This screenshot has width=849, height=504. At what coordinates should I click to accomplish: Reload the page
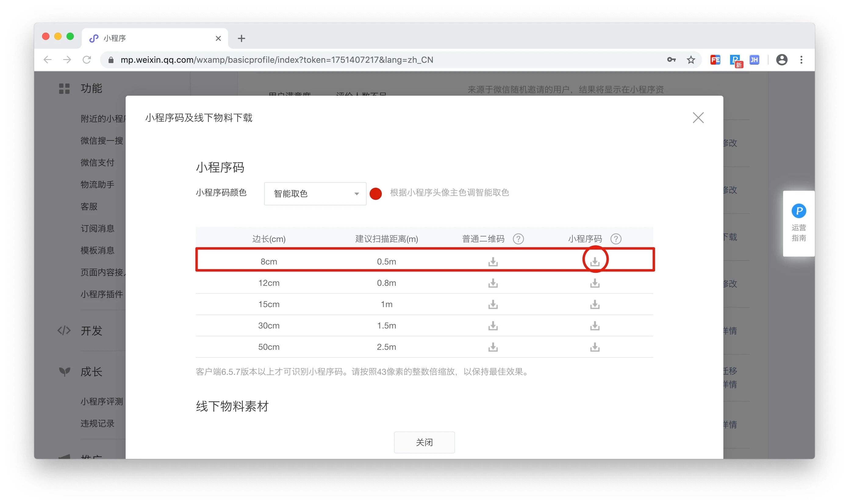(87, 60)
